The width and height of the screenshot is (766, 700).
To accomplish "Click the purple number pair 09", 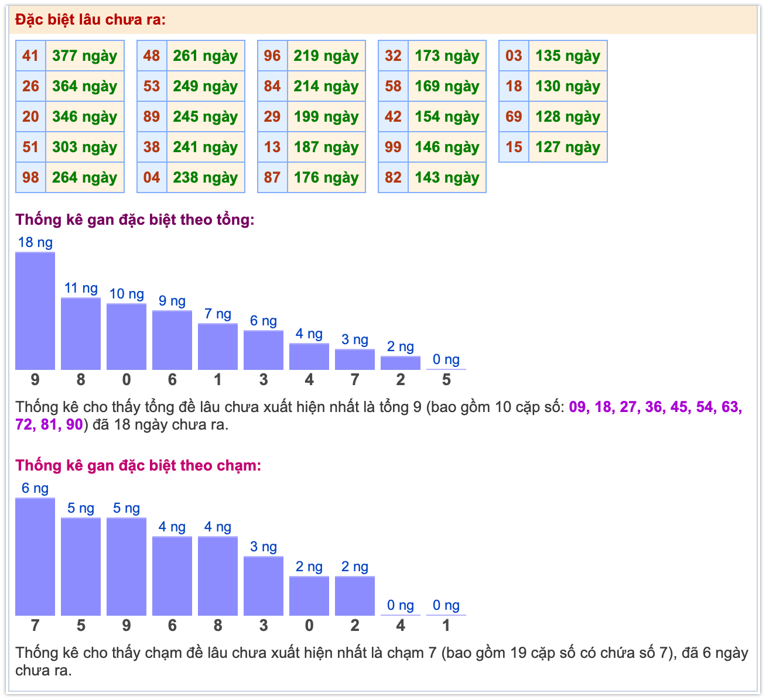I will [577, 407].
